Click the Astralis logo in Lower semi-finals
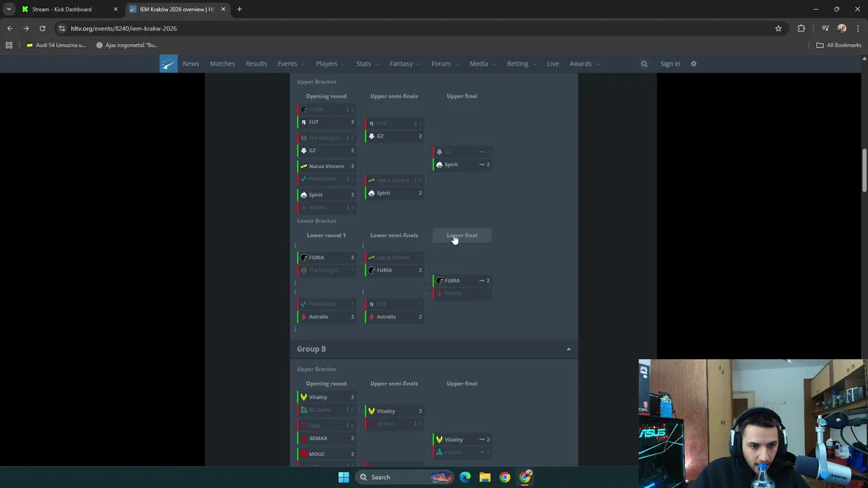The image size is (868, 488). (x=372, y=317)
